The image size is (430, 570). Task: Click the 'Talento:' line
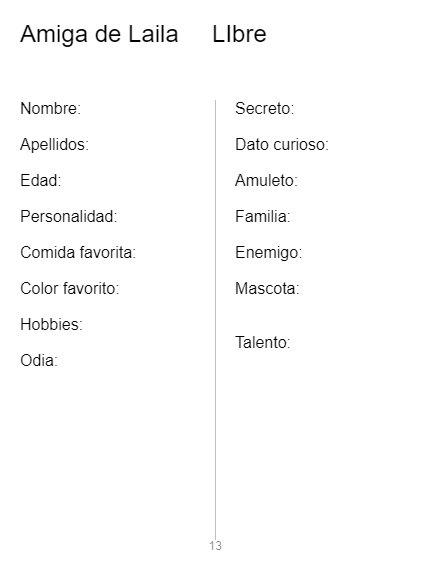(262, 342)
